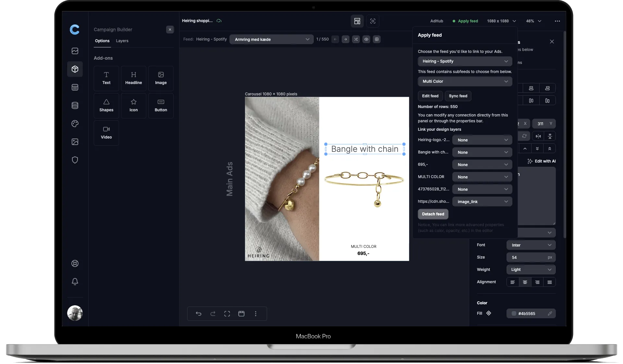Open the cube icon in left sidebar

[x=75, y=69]
